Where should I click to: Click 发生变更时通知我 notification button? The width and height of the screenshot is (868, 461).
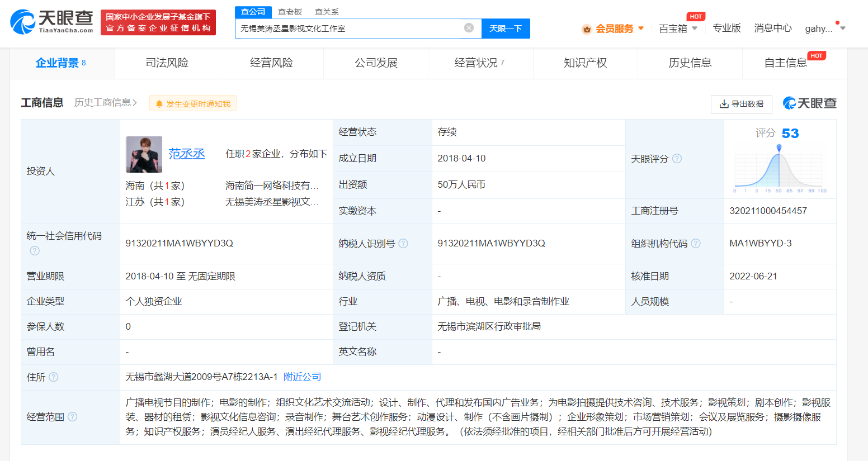(193, 103)
